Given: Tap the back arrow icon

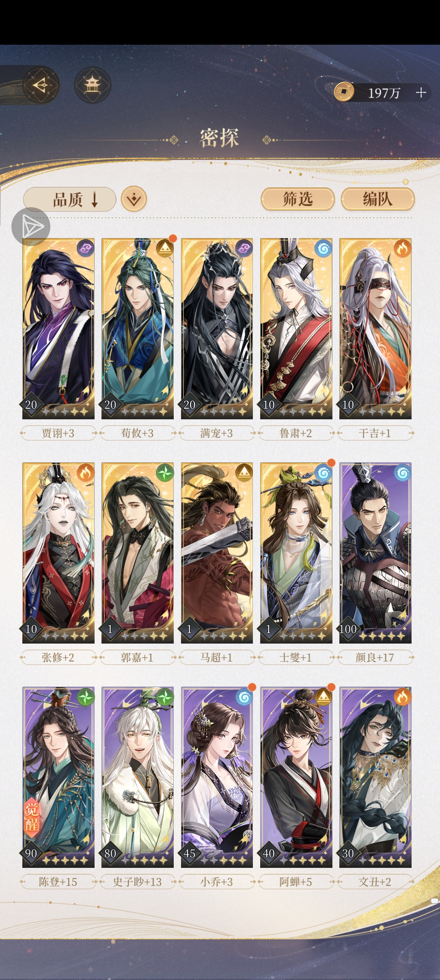Looking at the screenshot, I should (41, 85).
